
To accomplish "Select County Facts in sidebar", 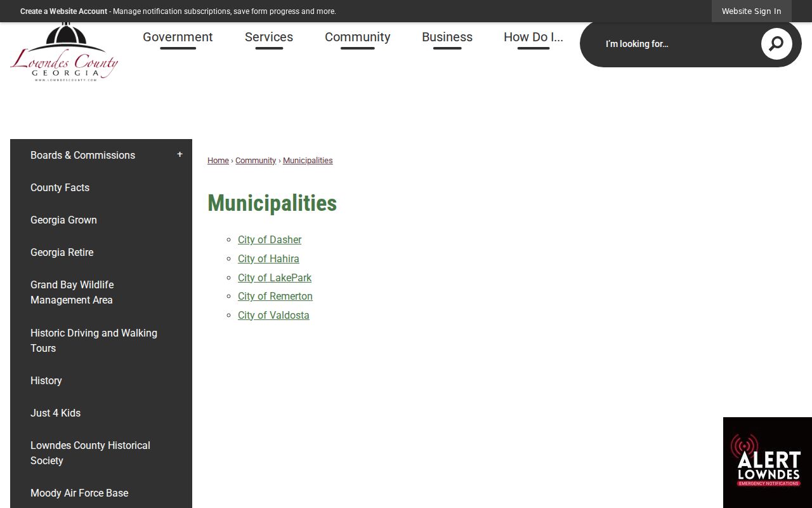I will point(60,188).
